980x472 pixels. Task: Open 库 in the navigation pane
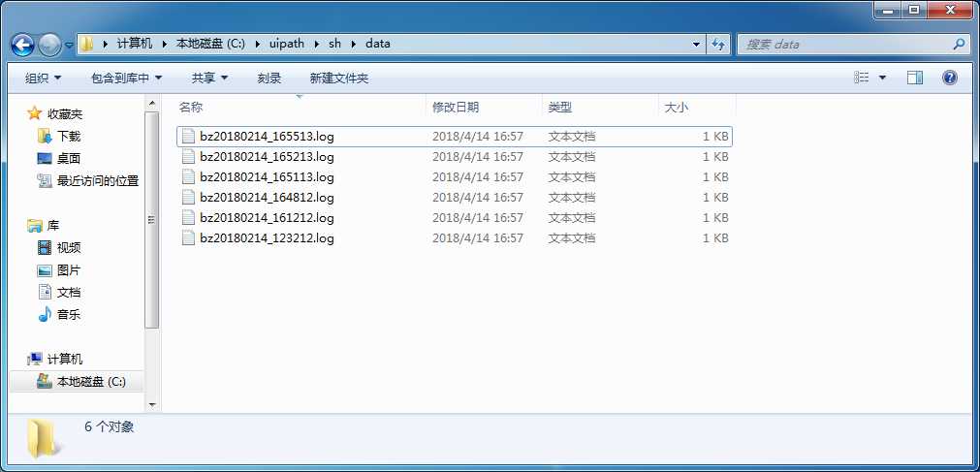click(x=44, y=226)
